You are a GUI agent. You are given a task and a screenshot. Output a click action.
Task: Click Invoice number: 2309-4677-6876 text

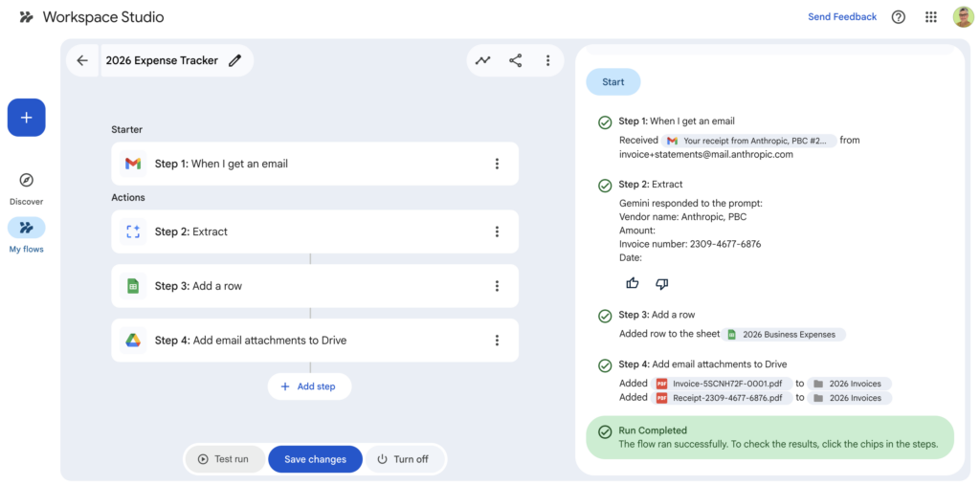click(690, 244)
